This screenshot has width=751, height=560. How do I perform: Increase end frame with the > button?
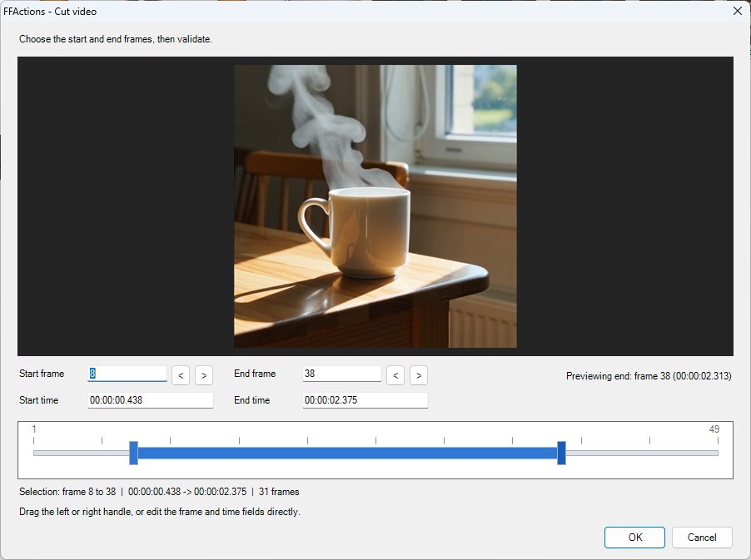pyautogui.click(x=419, y=375)
